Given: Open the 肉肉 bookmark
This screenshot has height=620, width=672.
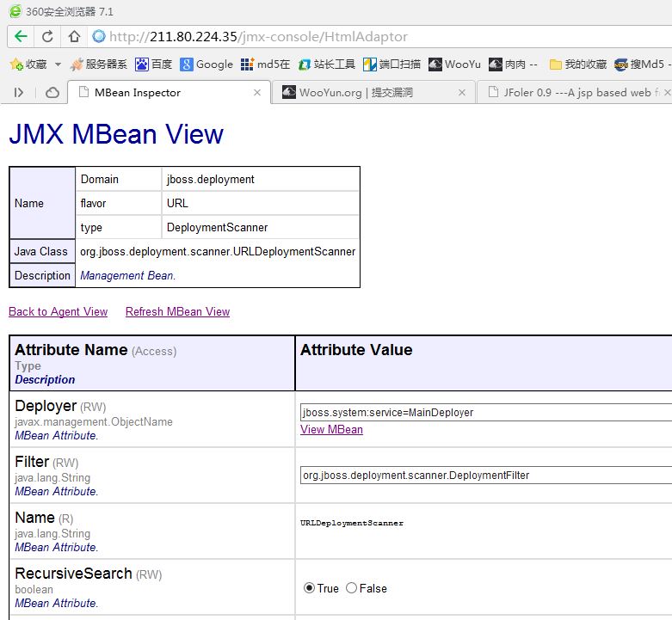Looking at the screenshot, I should tap(513, 64).
